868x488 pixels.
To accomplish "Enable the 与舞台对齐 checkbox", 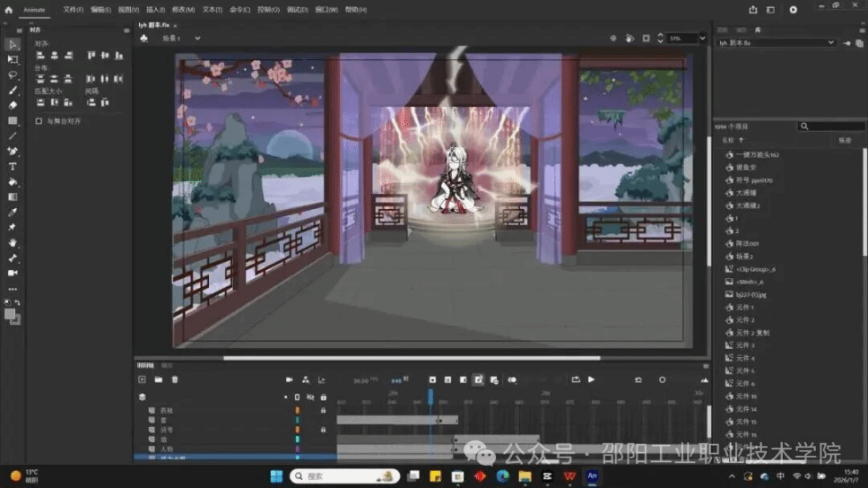I will 39,120.
